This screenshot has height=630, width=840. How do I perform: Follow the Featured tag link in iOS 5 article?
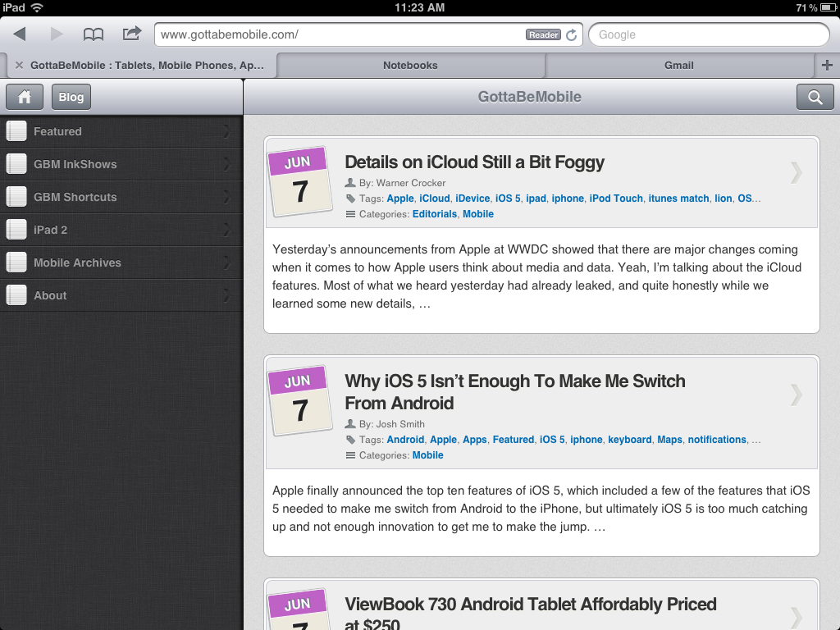pos(514,440)
